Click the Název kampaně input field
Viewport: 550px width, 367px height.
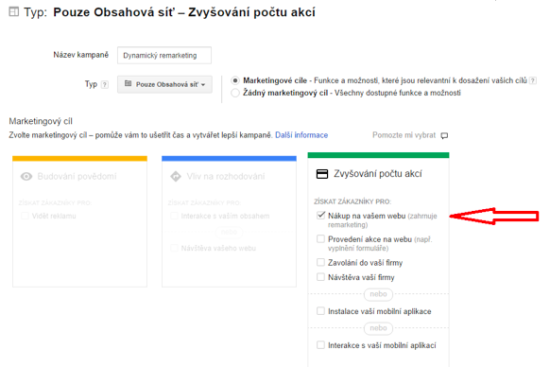point(165,55)
